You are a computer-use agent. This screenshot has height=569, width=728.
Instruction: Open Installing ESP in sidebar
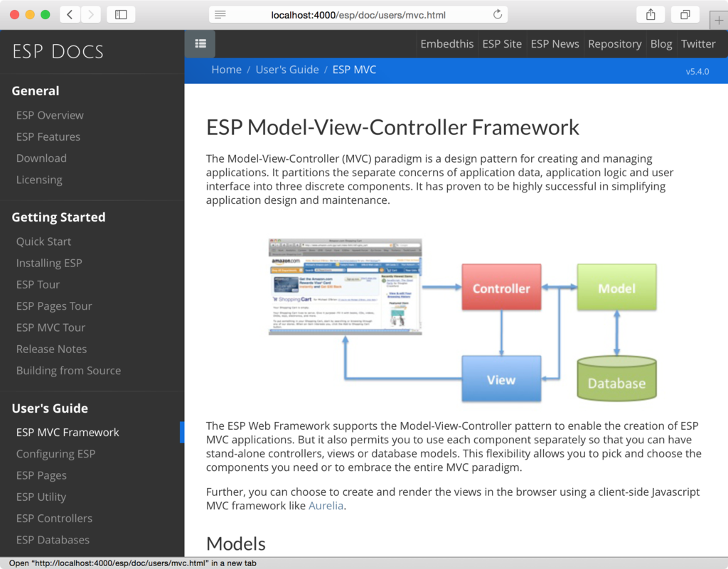pos(49,263)
